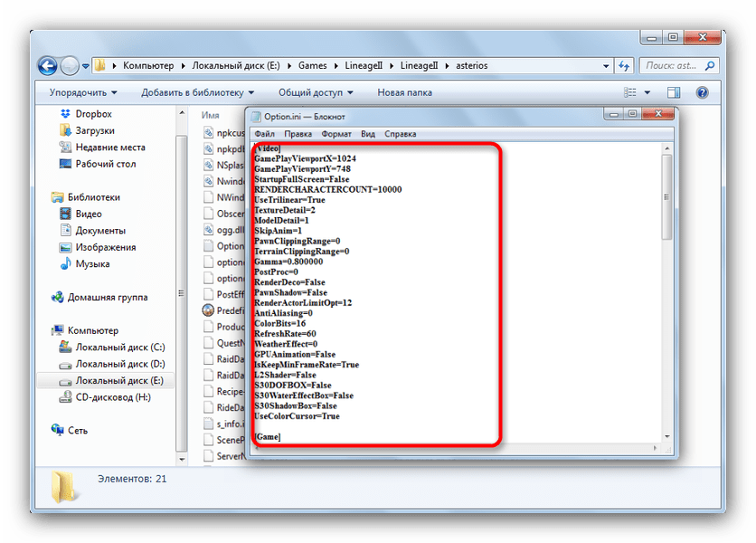Click the StartupFullScreen=False line

click(x=302, y=179)
